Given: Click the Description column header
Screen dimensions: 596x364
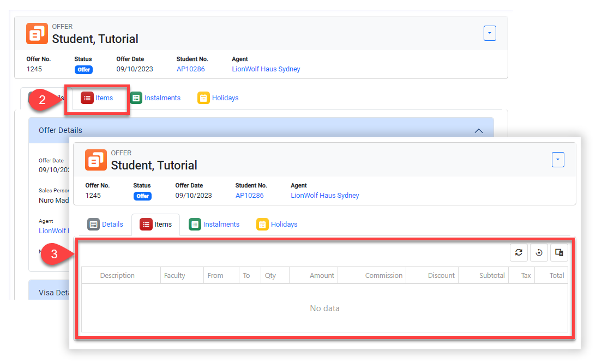Looking at the screenshot, I should point(117,276).
